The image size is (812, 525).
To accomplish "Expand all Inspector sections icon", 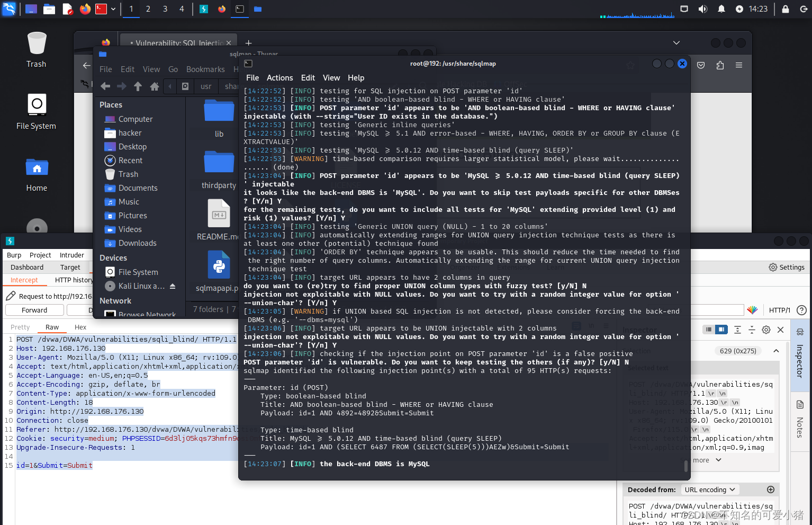I will (x=737, y=330).
